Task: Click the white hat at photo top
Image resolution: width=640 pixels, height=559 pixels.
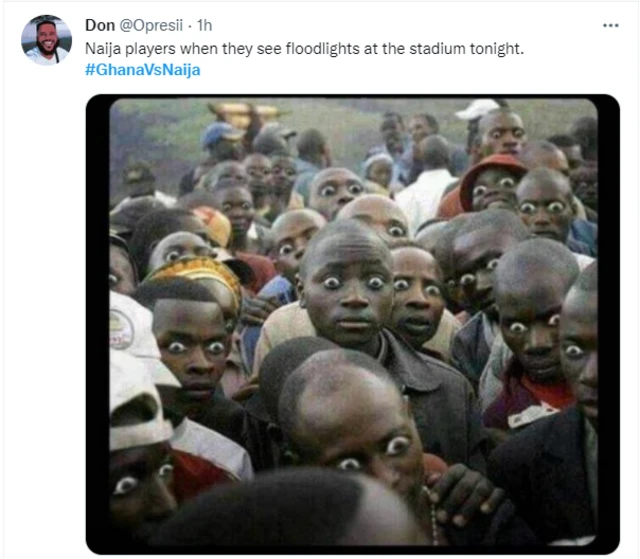Action: click(476, 109)
